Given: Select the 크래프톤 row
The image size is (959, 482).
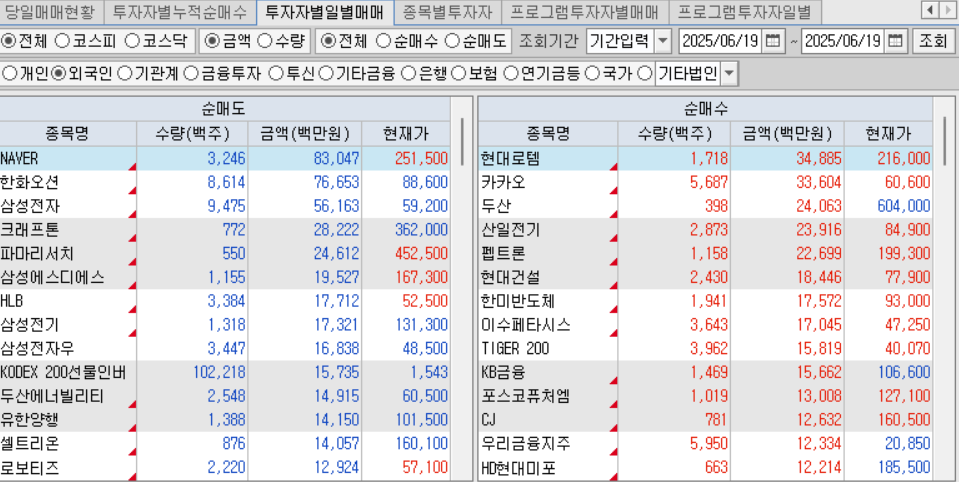Looking at the screenshot, I should tap(225, 230).
